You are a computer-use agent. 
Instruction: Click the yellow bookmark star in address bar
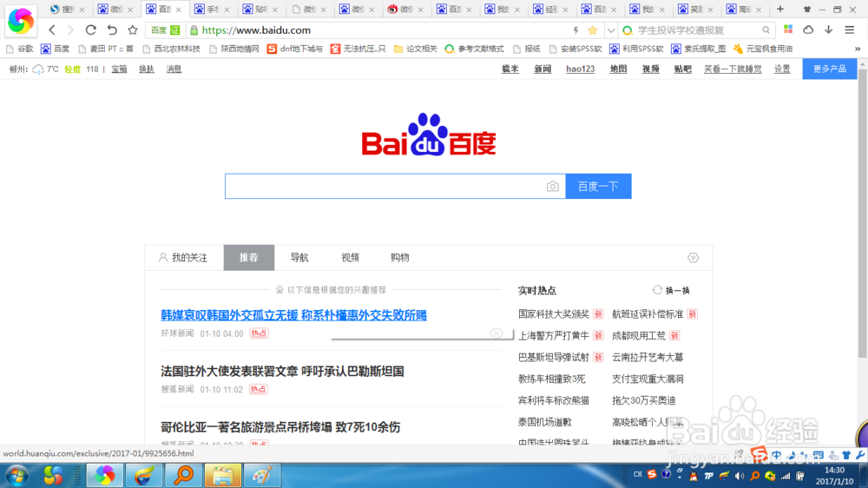(593, 30)
